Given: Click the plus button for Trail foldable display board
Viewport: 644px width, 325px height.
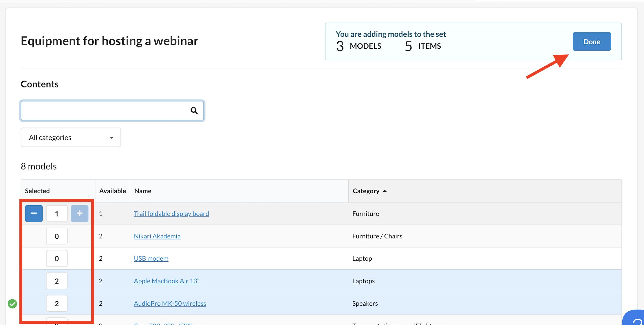Looking at the screenshot, I should click(x=79, y=213).
